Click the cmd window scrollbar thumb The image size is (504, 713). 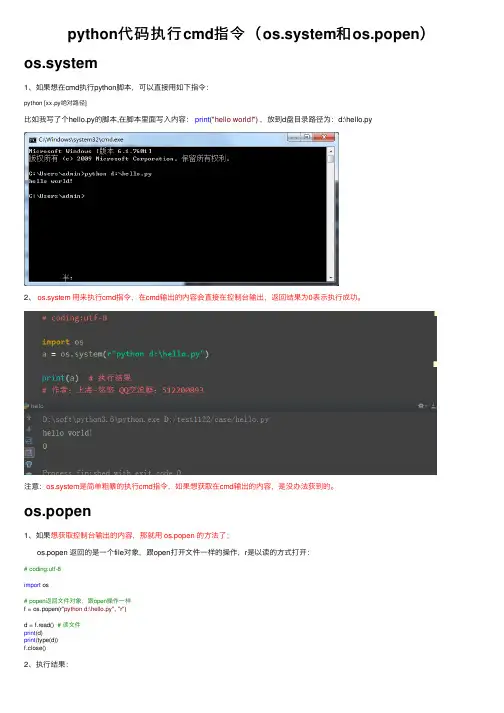click(x=331, y=159)
